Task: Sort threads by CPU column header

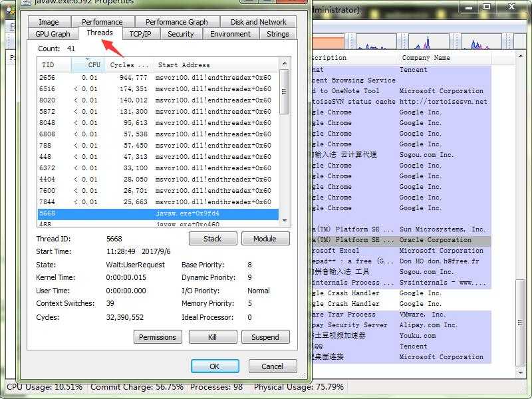Action: (88, 65)
